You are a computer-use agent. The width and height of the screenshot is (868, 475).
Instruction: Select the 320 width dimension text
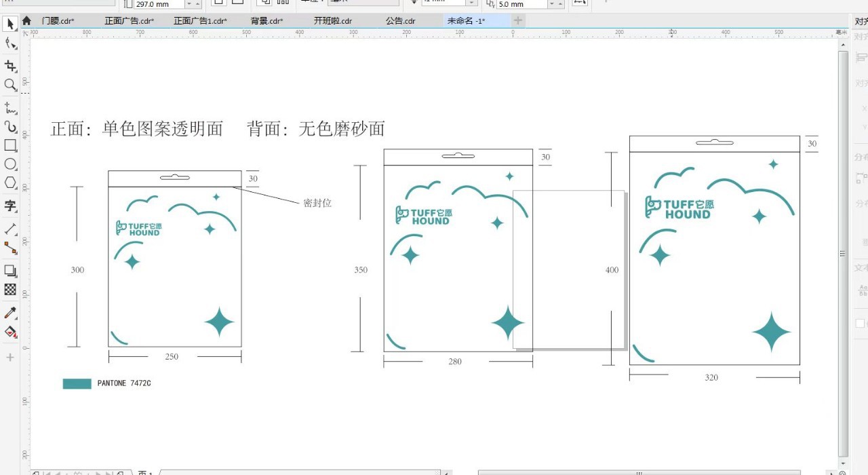(x=711, y=377)
